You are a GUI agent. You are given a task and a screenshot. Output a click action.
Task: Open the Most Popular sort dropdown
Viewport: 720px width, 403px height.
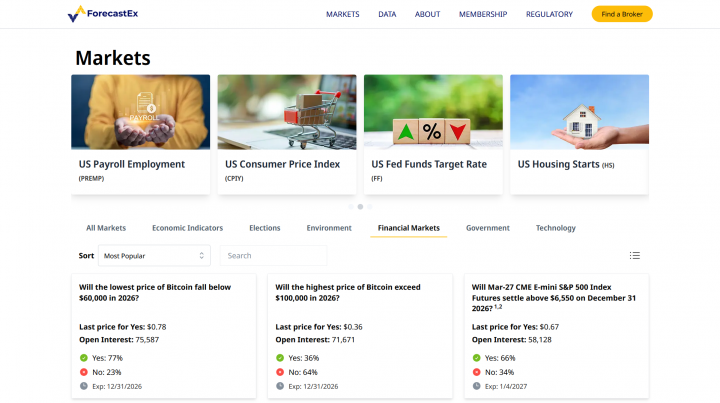click(155, 256)
